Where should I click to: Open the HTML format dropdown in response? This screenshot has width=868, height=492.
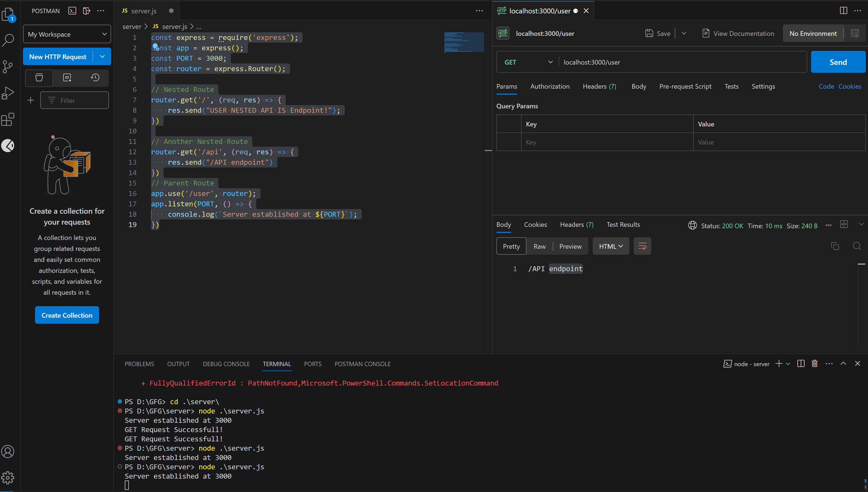610,246
